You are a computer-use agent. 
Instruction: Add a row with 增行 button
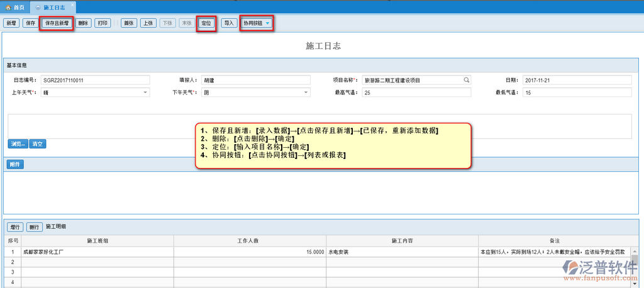click(x=14, y=226)
